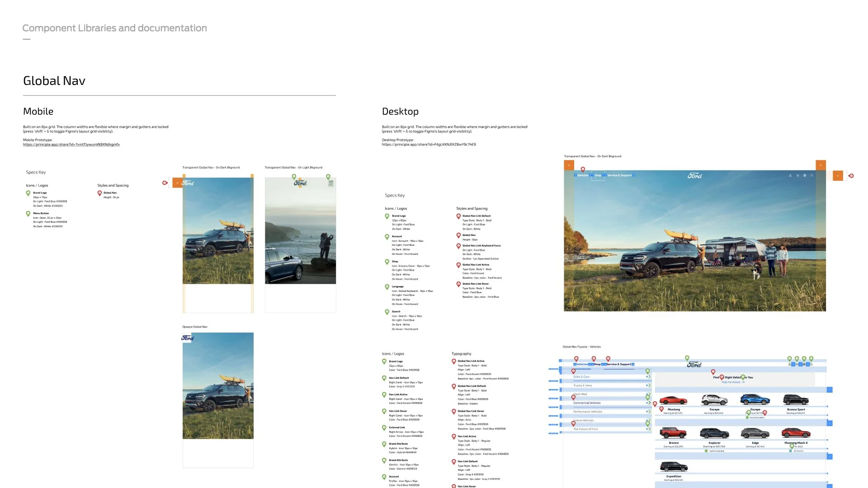The image size is (868, 488).
Task: Click the account icon in the dark hero nav
Action: click(x=790, y=175)
